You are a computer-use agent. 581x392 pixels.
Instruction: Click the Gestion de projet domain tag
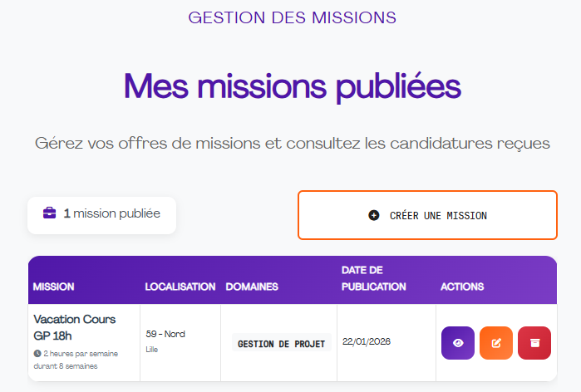coord(282,343)
